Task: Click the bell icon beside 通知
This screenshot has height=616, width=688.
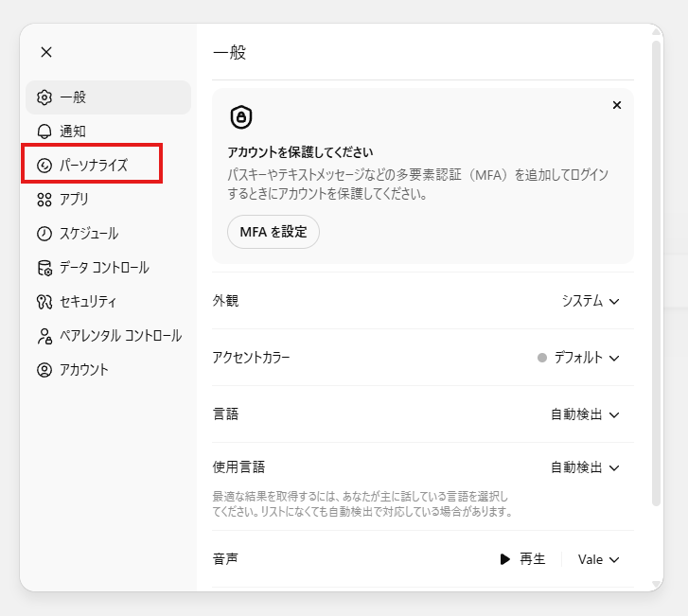Action: click(44, 132)
